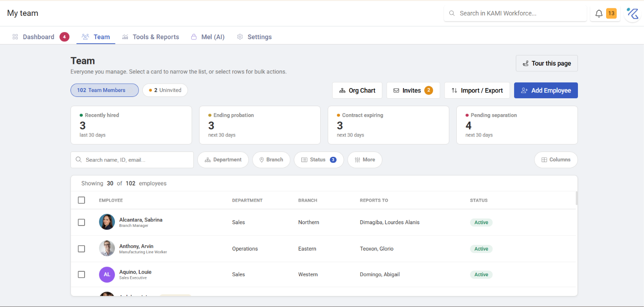This screenshot has width=644, height=307.
Task: Open Org Chart view
Action: click(x=357, y=90)
